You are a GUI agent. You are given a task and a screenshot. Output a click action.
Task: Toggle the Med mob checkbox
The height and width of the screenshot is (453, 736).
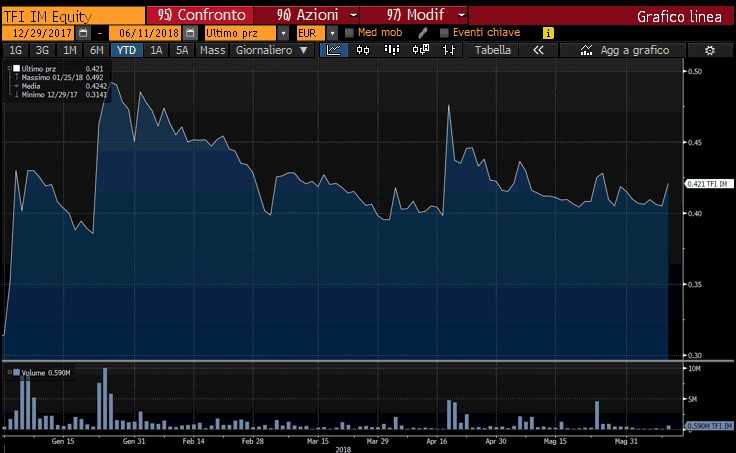tap(349, 33)
